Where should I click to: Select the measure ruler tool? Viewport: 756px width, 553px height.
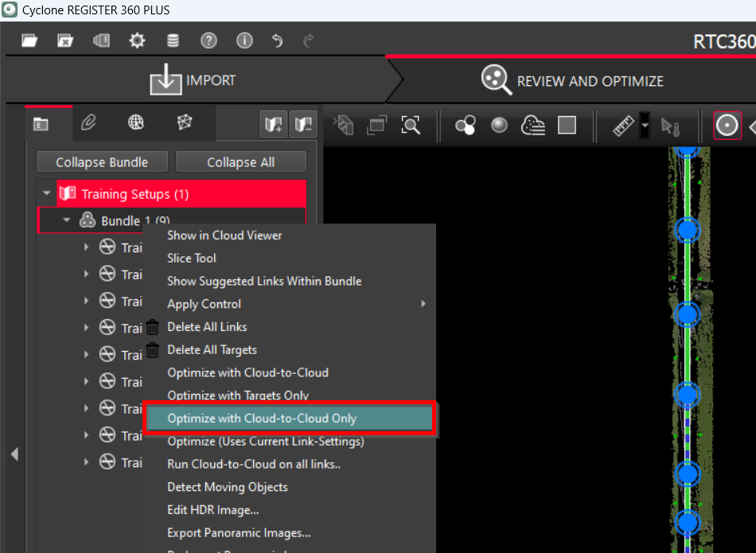pos(623,126)
